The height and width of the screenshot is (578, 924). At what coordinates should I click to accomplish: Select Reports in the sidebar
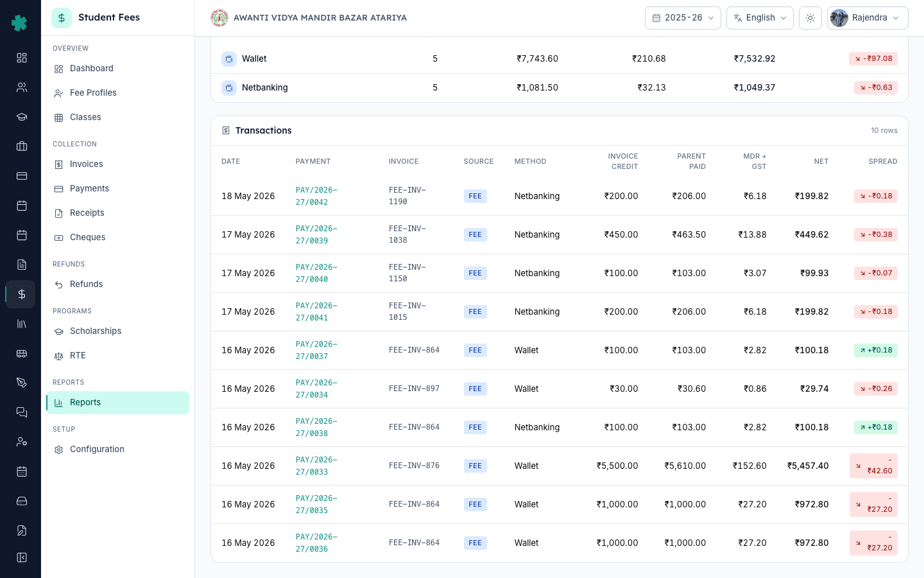(117, 403)
